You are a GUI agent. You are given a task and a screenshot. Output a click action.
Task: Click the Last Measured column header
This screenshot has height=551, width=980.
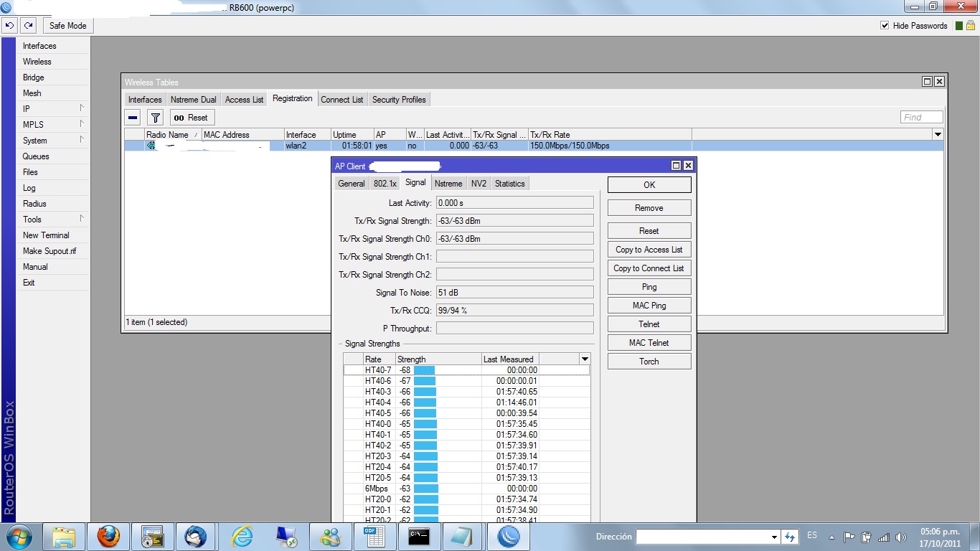tap(509, 359)
